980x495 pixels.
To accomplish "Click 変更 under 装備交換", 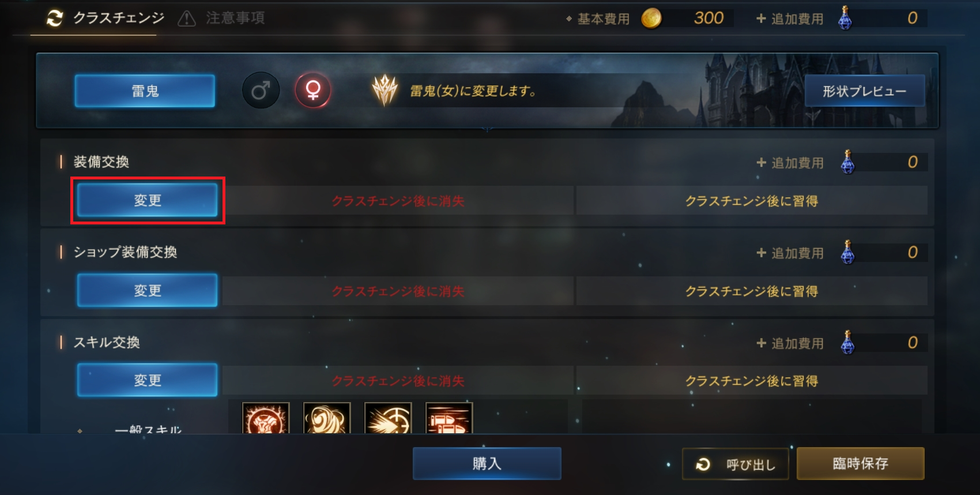I will 148,200.
